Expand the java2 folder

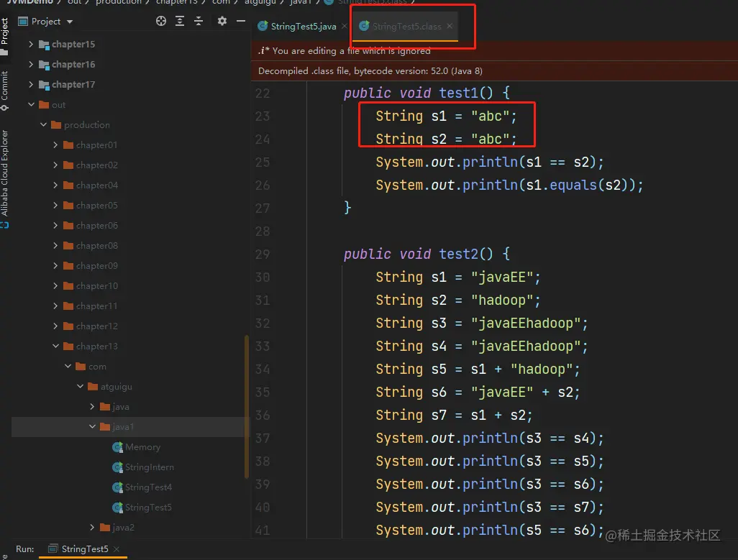(92, 528)
